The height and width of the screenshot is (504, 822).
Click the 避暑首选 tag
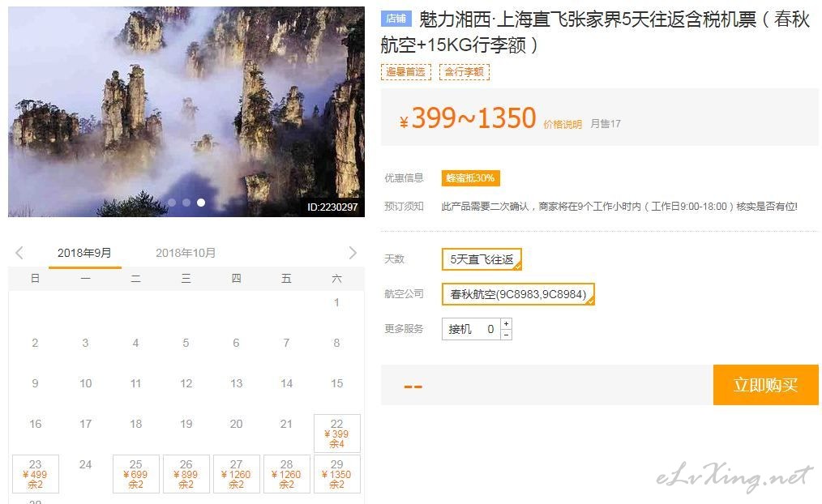(406, 72)
